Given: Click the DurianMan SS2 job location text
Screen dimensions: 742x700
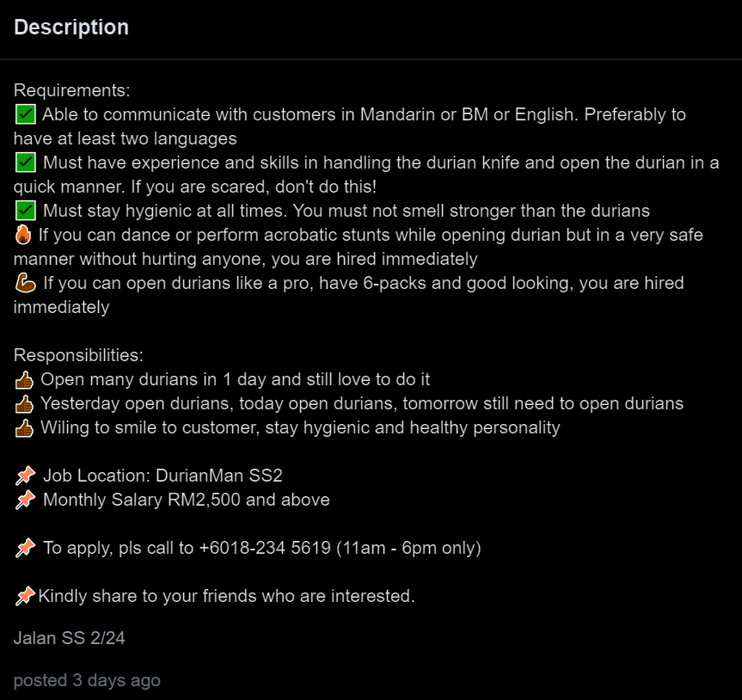Looking at the screenshot, I should (x=219, y=476).
